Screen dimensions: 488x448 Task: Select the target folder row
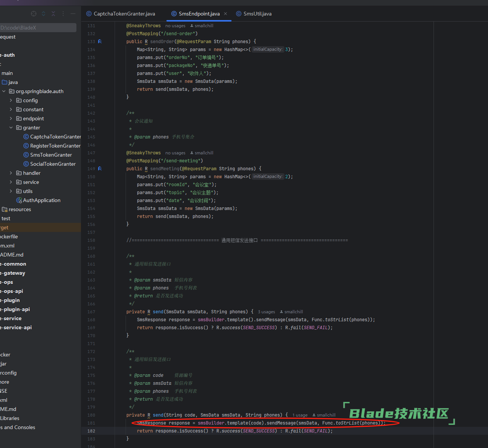click(x=40, y=227)
